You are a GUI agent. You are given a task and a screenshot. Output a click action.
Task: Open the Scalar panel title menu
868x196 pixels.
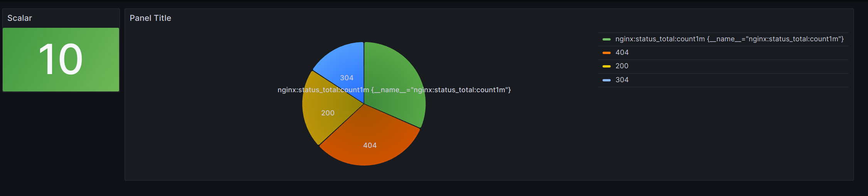coord(20,18)
